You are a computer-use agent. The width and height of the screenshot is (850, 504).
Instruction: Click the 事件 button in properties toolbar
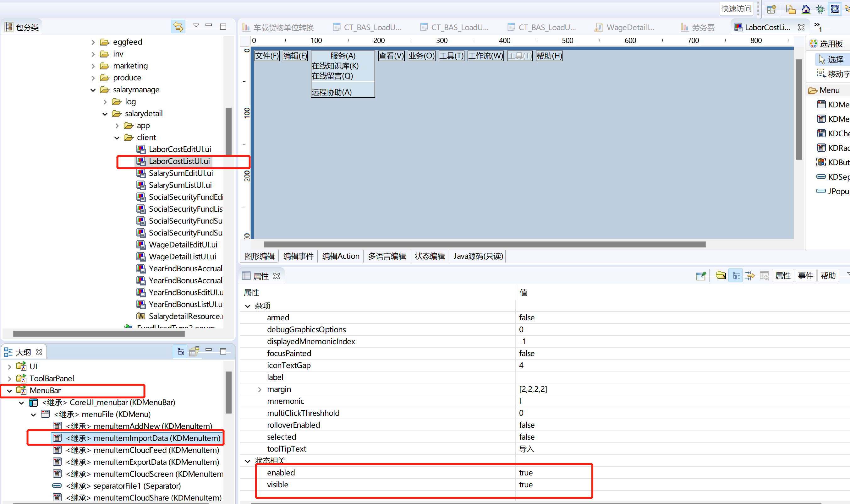(x=805, y=276)
